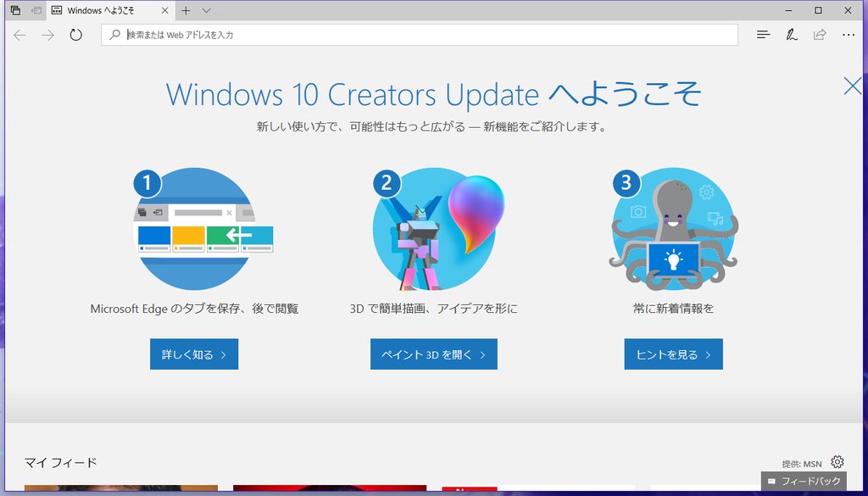Click マイ フィード heading
This screenshot has width=868, height=496.
[x=61, y=463]
